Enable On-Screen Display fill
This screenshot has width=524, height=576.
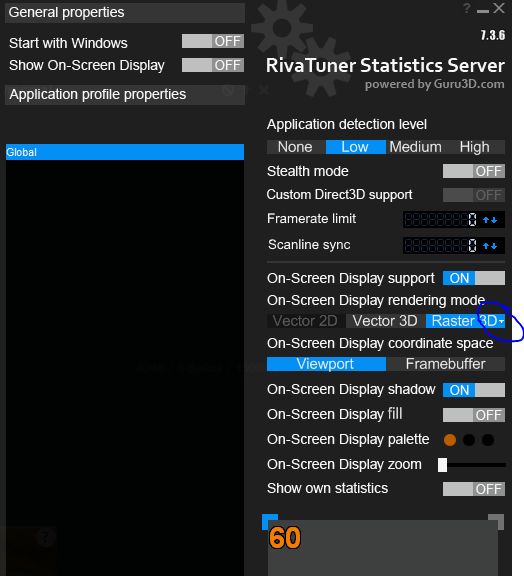click(x=474, y=415)
